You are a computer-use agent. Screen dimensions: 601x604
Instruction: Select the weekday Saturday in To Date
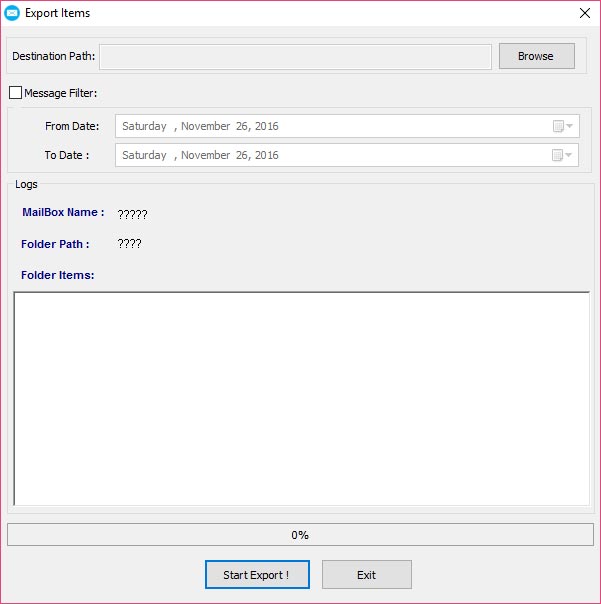(144, 156)
